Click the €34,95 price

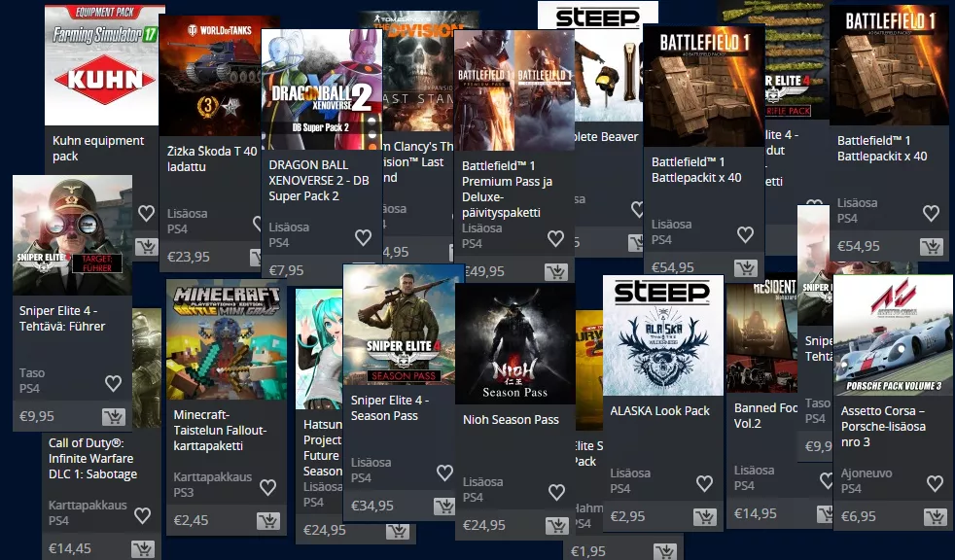tap(372, 506)
